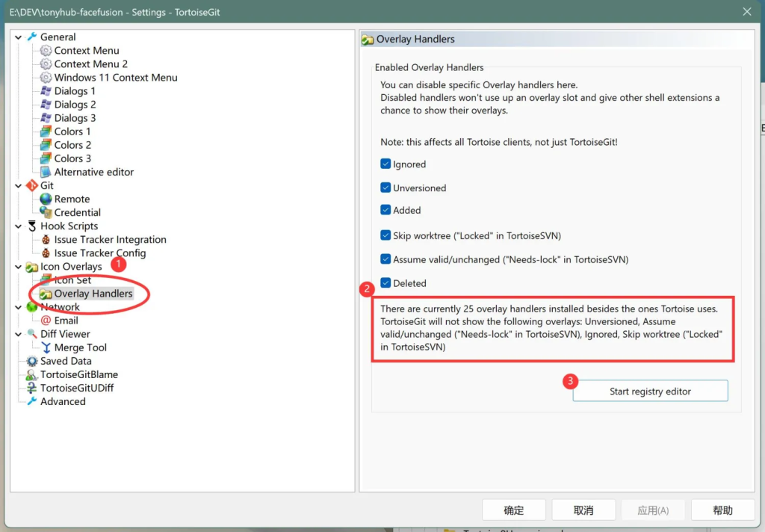Click the Colors 2 icon

(x=46, y=145)
